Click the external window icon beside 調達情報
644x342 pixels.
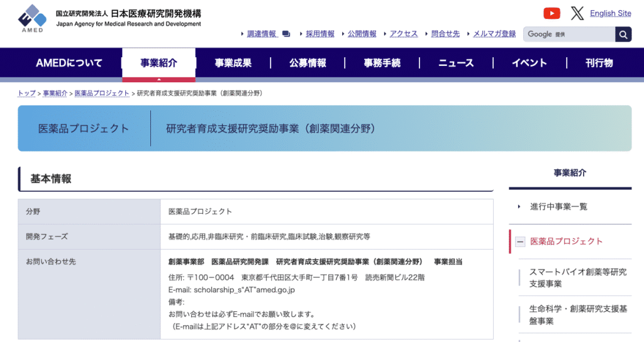pyautogui.click(x=286, y=34)
